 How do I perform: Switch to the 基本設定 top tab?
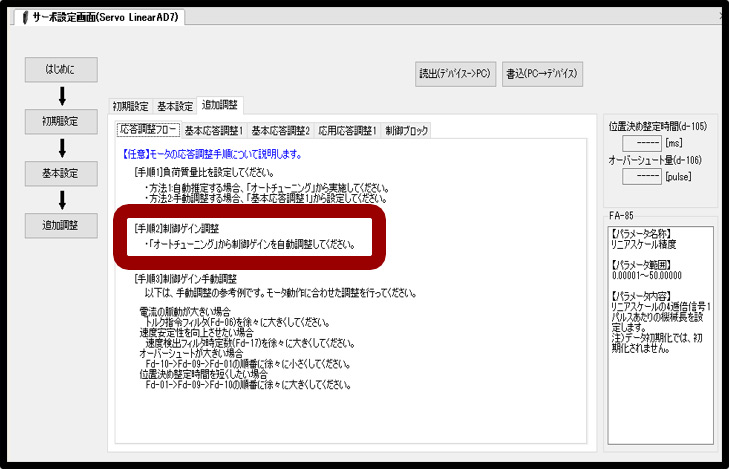[175, 106]
